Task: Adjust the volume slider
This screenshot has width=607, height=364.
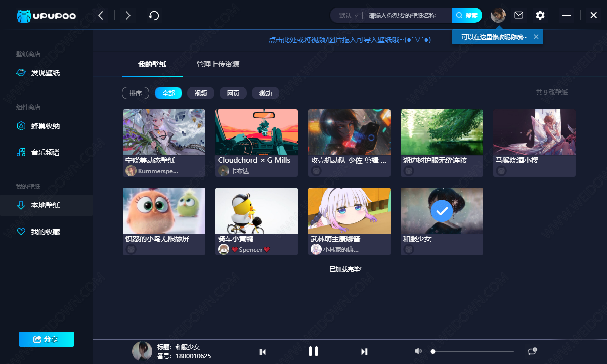Action: click(x=473, y=351)
